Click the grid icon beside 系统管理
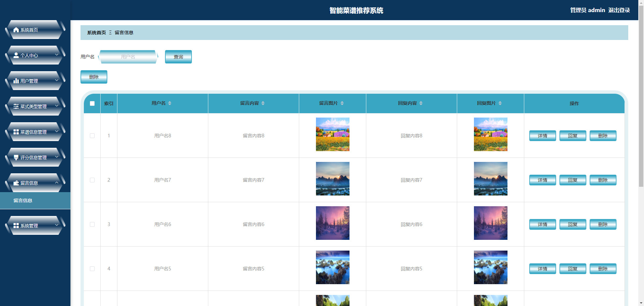The width and height of the screenshot is (644, 306). pos(16,226)
